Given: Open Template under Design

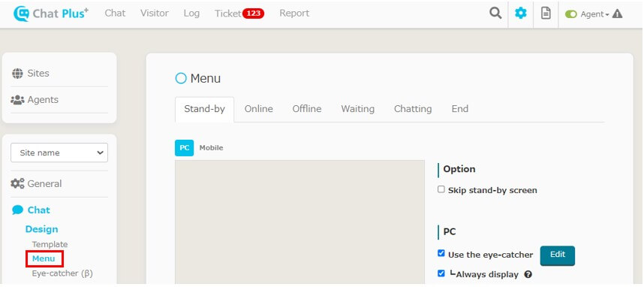Looking at the screenshot, I should click(x=50, y=244).
